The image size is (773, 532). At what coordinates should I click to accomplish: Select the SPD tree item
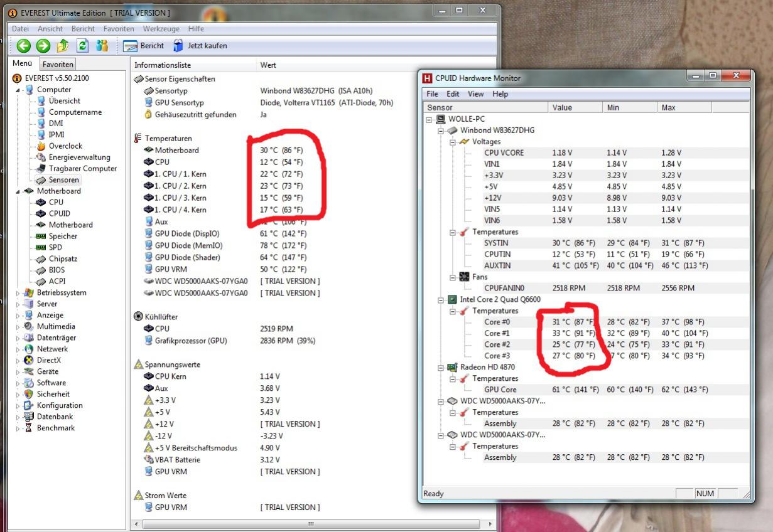click(55, 248)
